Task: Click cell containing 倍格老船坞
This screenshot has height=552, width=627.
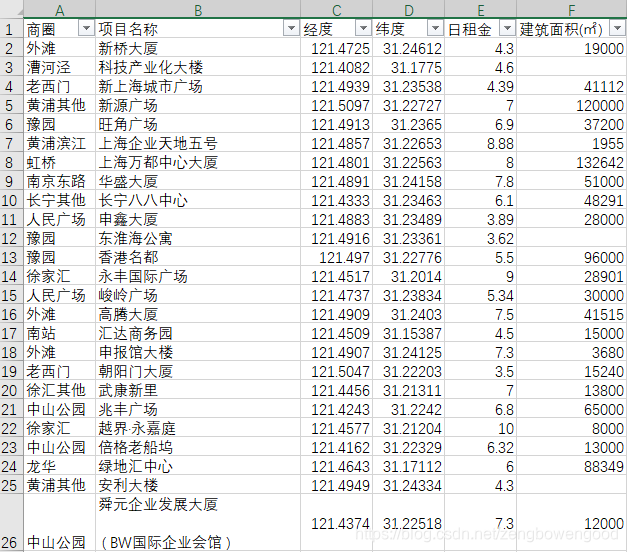Action: coord(198,447)
